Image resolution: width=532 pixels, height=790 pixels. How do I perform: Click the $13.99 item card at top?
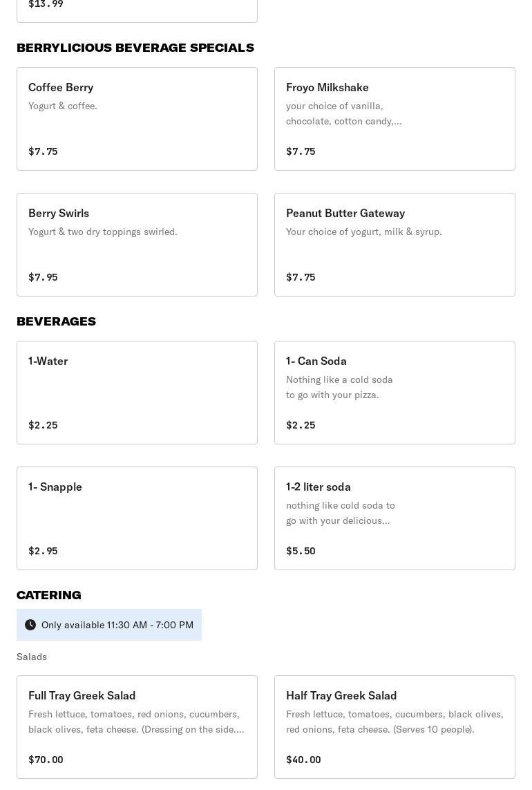[x=137, y=8]
